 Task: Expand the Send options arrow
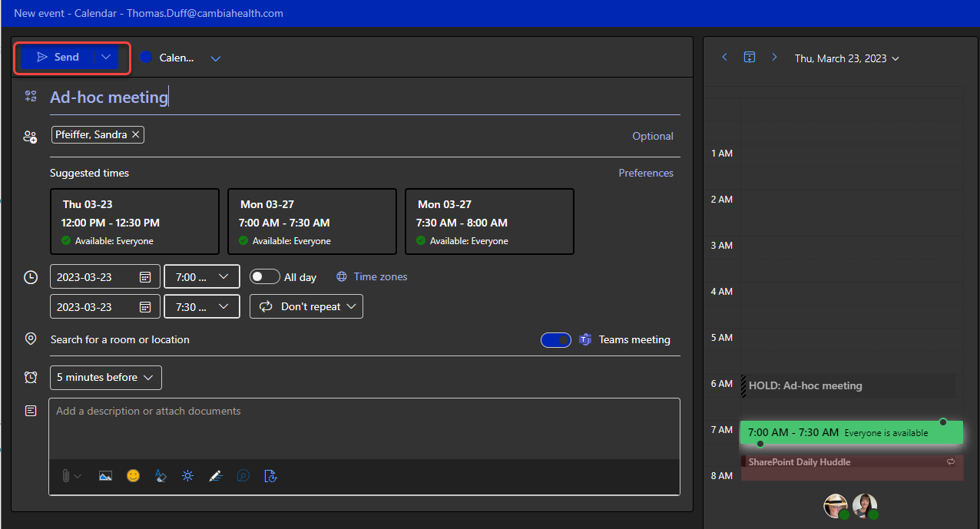point(107,58)
